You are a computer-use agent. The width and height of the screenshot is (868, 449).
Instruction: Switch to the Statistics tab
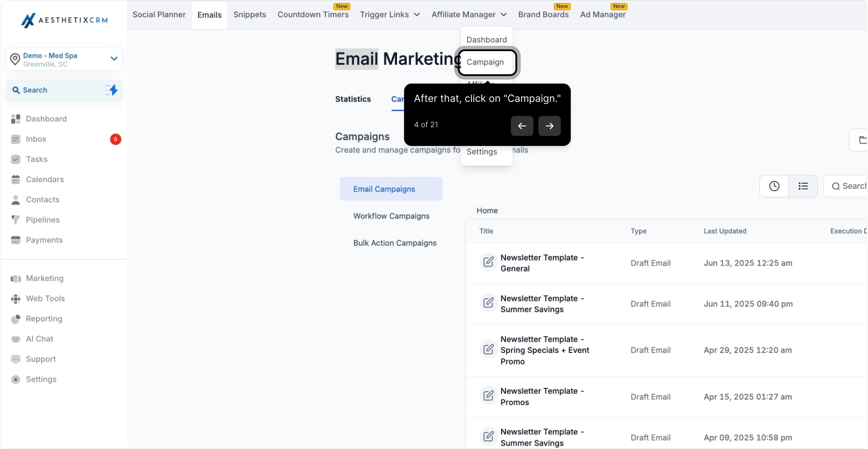coord(353,99)
